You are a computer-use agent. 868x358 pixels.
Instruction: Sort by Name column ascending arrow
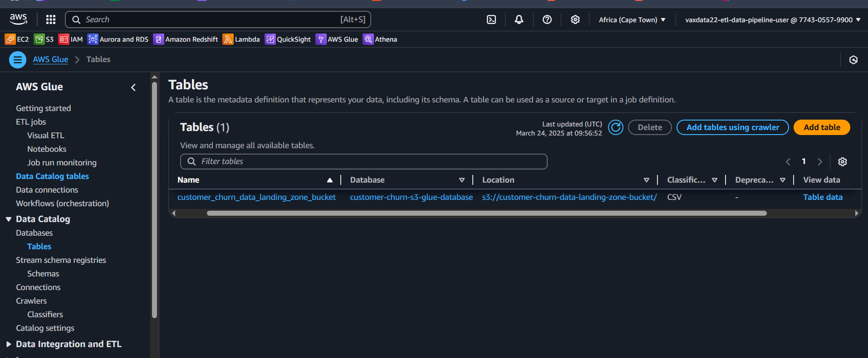(330, 180)
